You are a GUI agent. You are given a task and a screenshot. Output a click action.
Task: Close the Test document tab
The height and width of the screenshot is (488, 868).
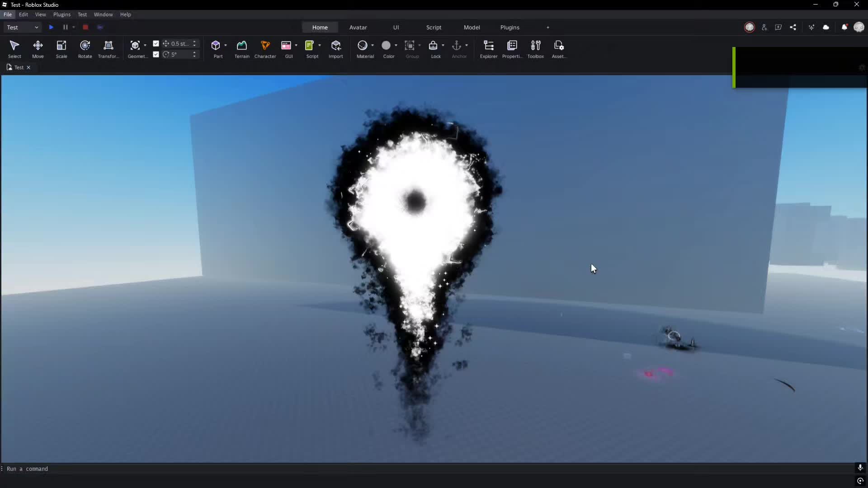[x=28, y=67]
